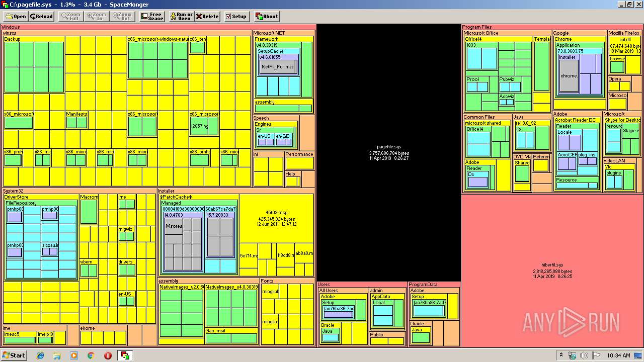644x362 pixels.
Task: Open the About dialog
Action: point(267,16)
